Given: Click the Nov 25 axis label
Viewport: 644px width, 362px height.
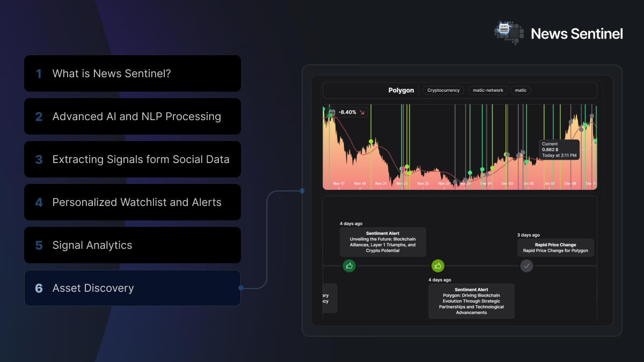Looking at the screenshot, I should (423, 183).
